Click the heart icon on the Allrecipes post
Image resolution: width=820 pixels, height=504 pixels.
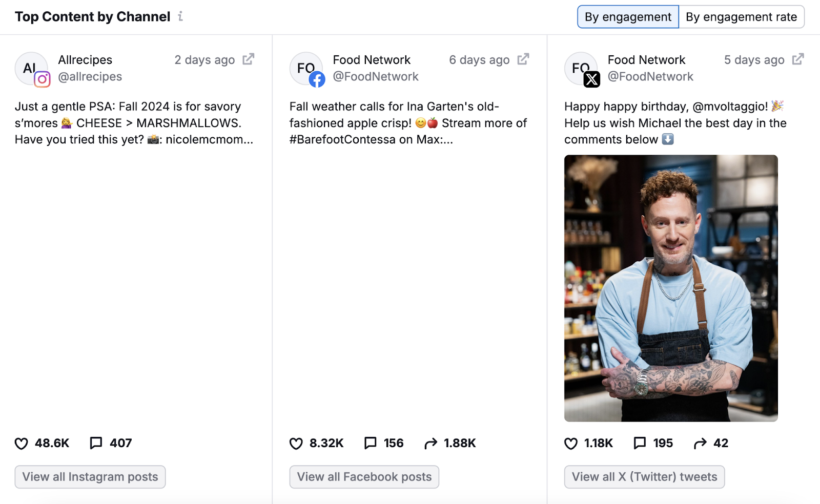[21, 443]
